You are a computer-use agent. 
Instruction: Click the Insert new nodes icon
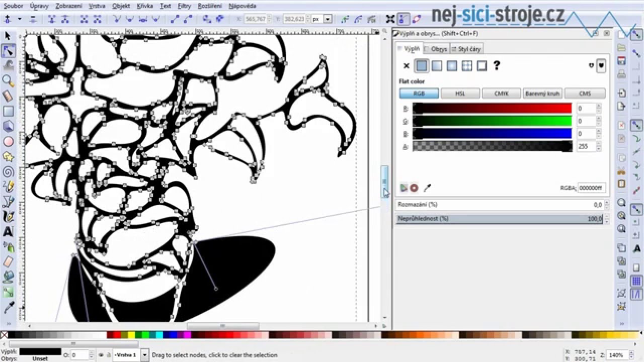[8, 19]
